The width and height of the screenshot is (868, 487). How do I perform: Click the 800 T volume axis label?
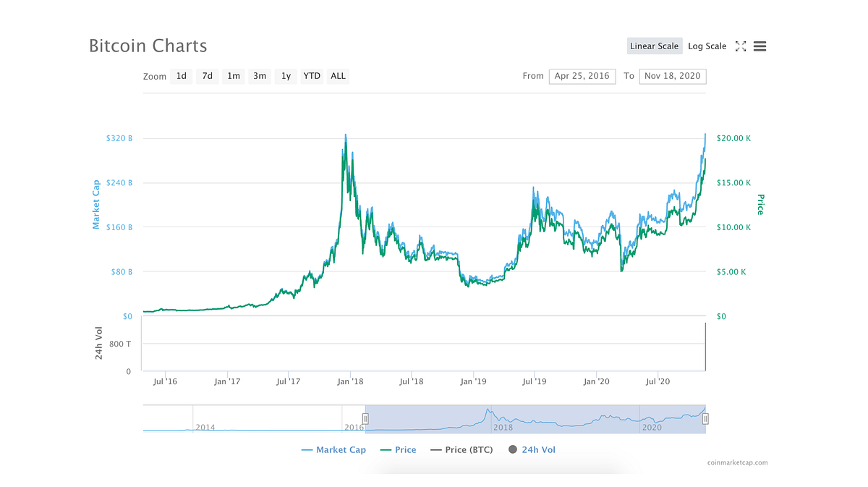click(121, 344)
